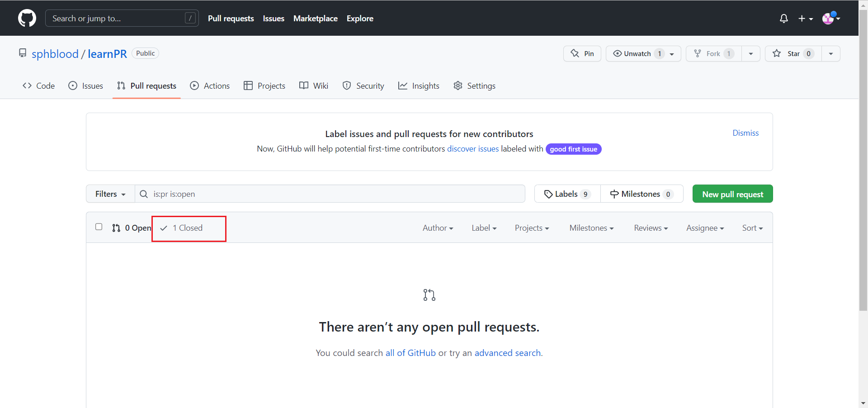Screen dimensions: 868x408
Task: Expand the dropdown arrow next to Star
Action: click(x=831, y=53)
